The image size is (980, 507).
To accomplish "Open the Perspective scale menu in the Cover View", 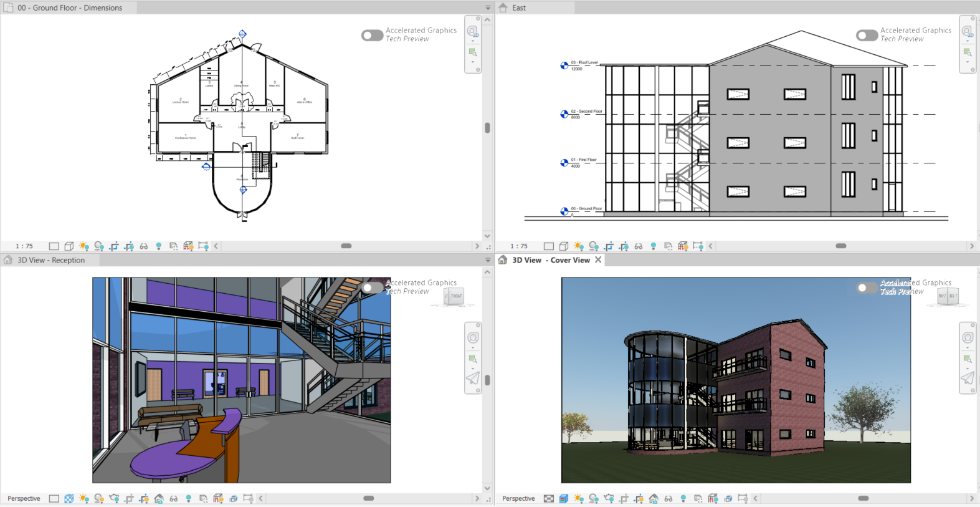I will (x=518, y=499).
